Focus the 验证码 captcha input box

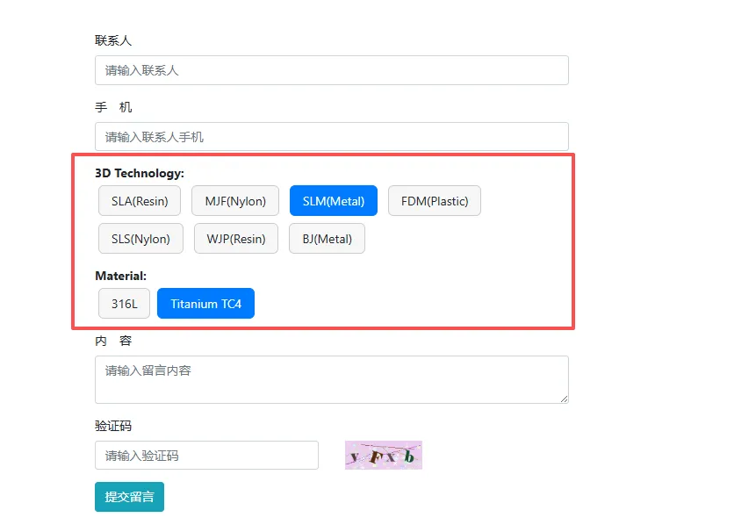tap(206, 456)
